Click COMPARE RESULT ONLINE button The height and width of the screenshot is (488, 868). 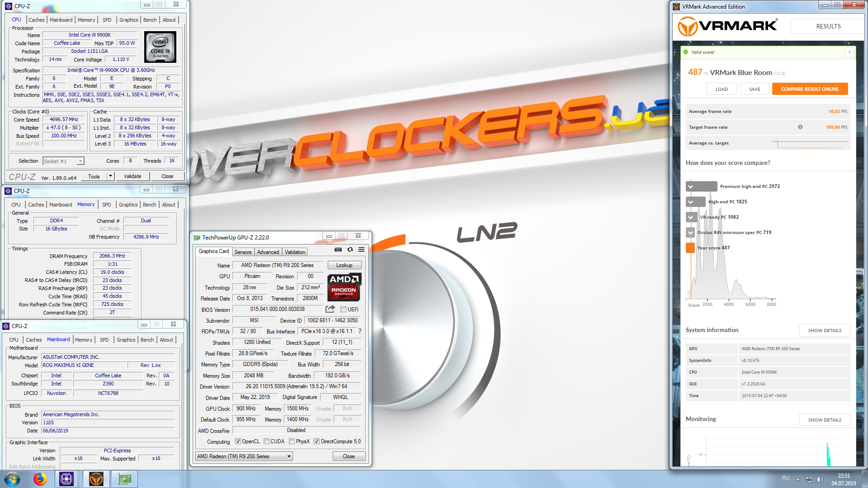(x=810, y=89)
